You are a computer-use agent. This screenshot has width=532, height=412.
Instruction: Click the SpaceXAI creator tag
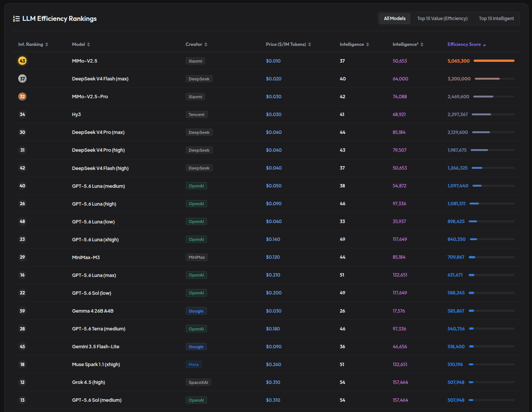click(x=198, y=382)
